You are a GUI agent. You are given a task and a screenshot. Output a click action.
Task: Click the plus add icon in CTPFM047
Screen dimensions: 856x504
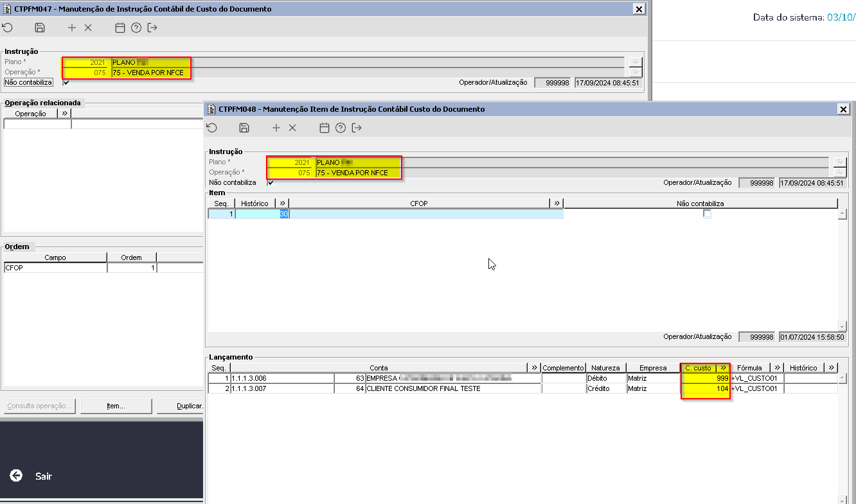tap(72, 28)
